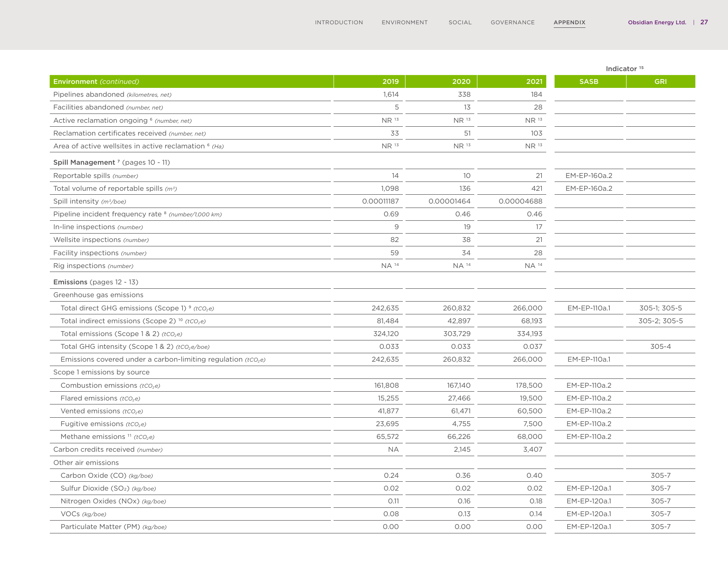Click the 'In-line inspections' row label
Viewport: 728px width, 563px height.
98,227
